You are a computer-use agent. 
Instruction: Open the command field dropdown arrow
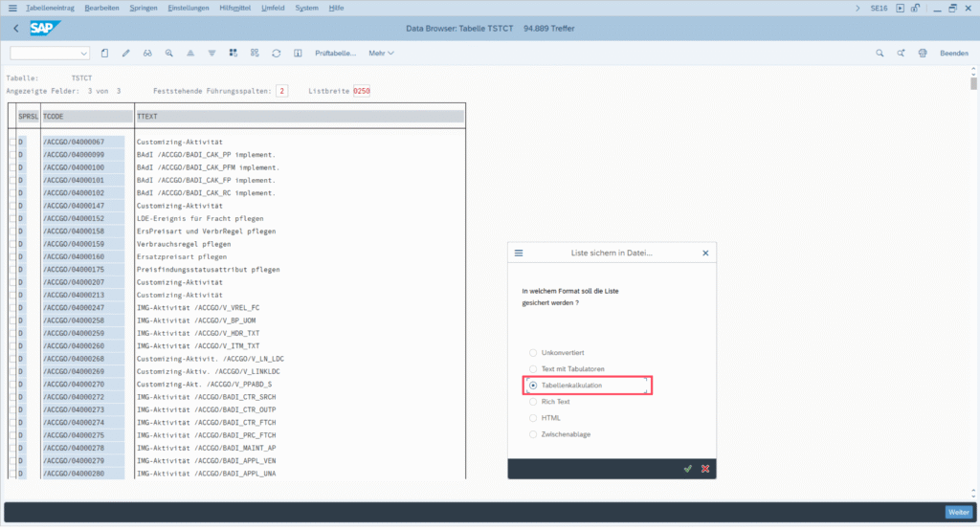pyautogui.click(x=83, y=54)
